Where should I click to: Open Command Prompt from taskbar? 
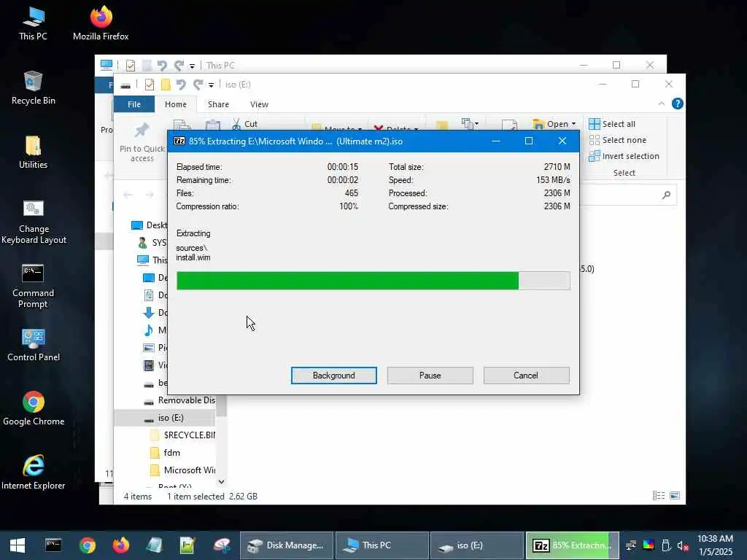(53, 545)
